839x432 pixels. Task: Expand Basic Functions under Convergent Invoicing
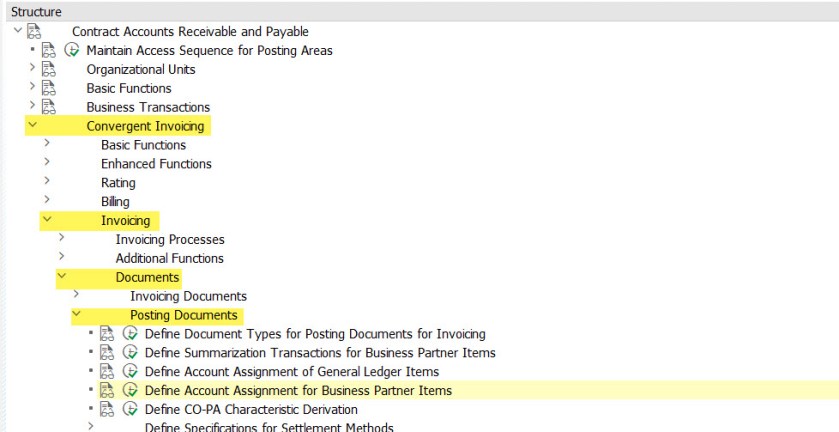[x=47, y=143]
